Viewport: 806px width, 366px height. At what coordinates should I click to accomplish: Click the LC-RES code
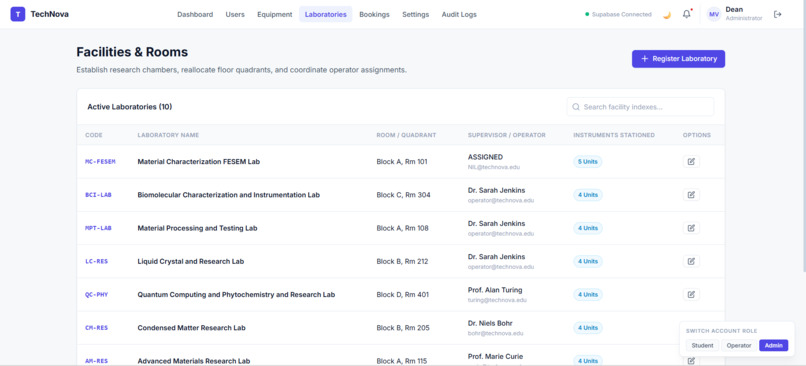[97, 261]
